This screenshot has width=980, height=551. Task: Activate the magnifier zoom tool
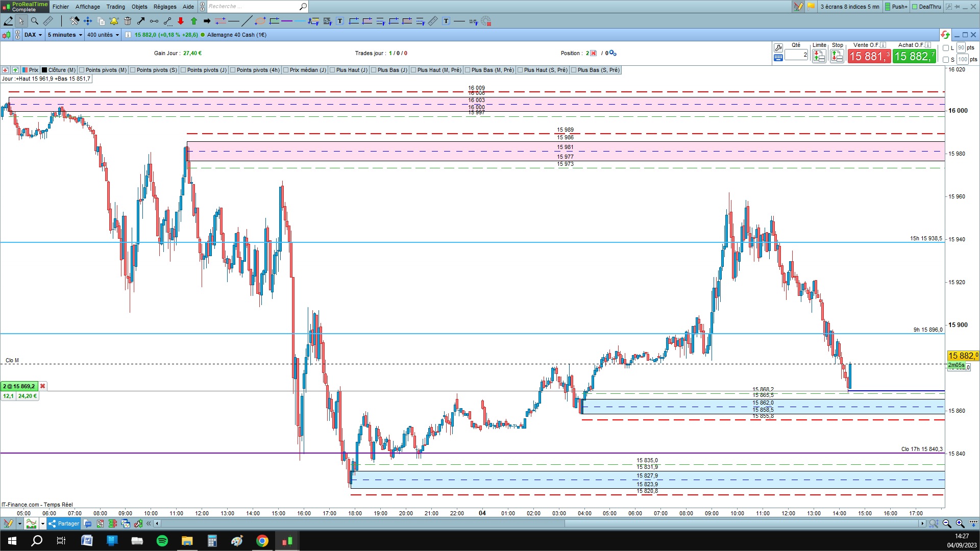click(35, 21)
